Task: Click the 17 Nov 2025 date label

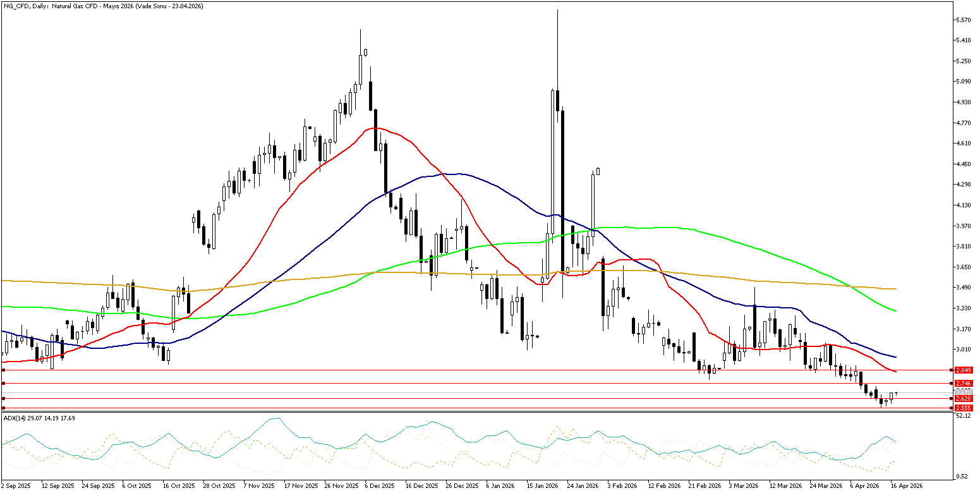Action: click(x=300, y=486)
